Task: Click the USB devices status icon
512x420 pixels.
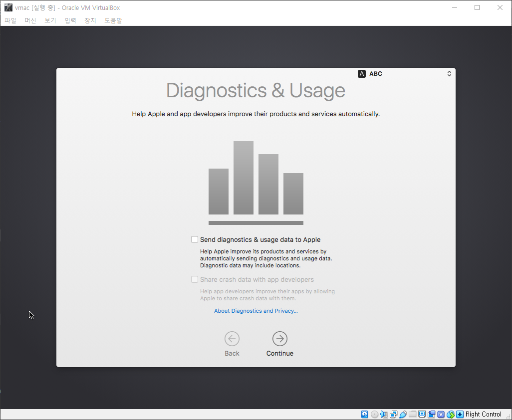Action: pos(403,415)
